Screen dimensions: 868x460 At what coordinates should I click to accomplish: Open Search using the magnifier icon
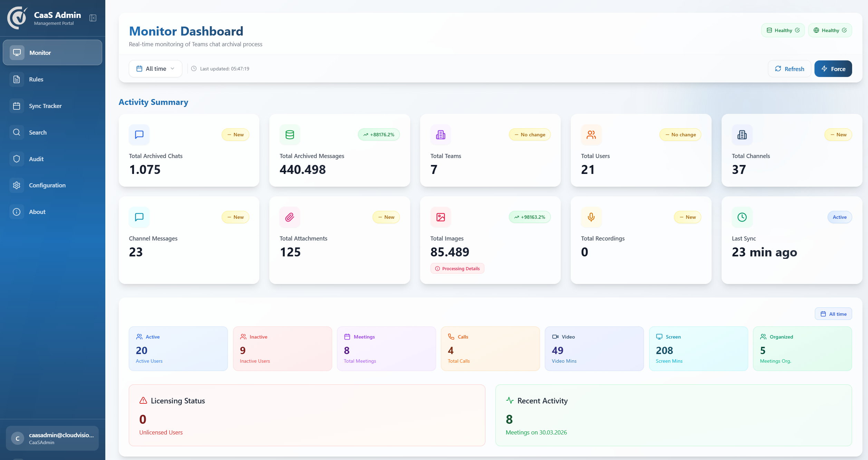pos(17,132)
